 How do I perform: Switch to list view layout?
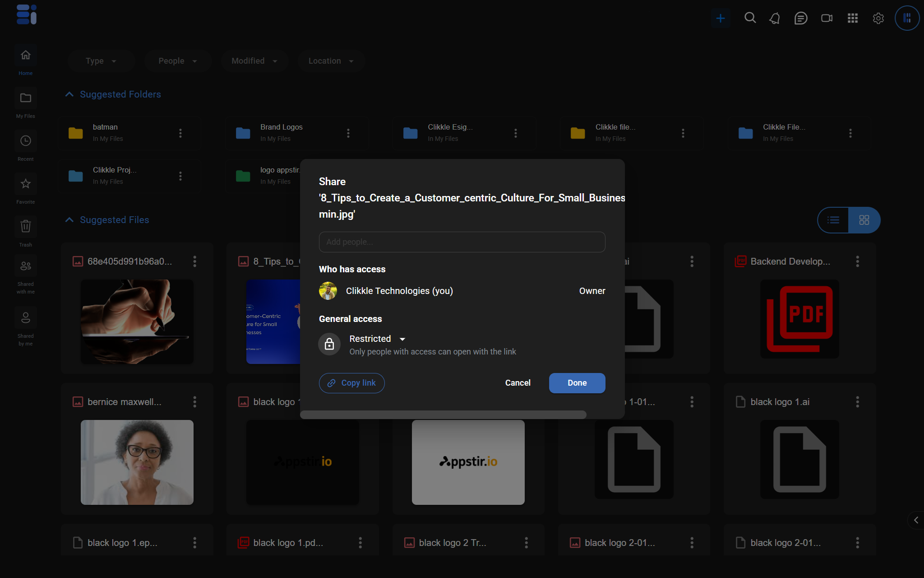click(x=833, y=220)
